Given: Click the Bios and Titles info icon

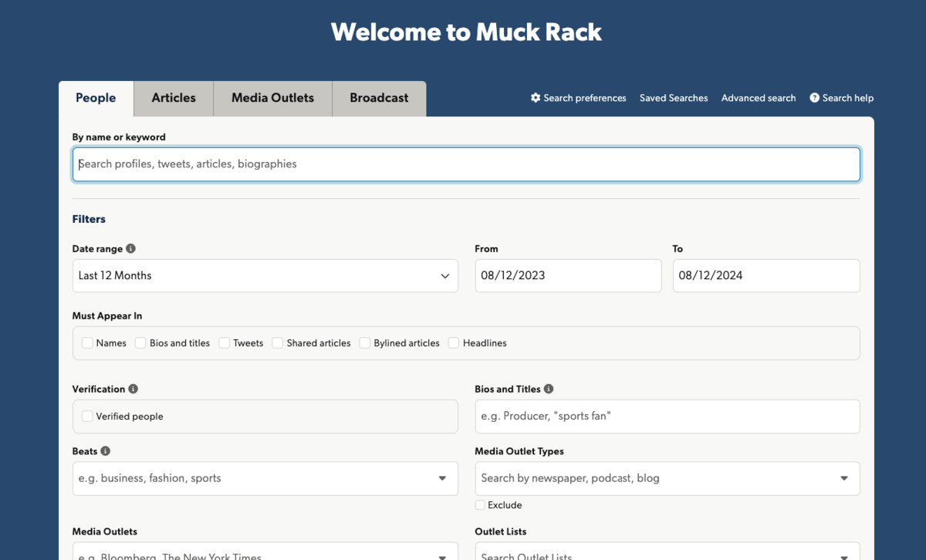Looking at the screenshot, I should (549, 390).
